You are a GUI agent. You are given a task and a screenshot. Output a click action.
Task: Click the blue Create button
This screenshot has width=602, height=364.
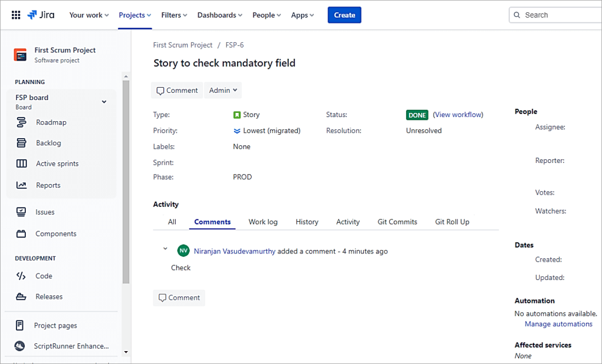(x=343, y=15)
